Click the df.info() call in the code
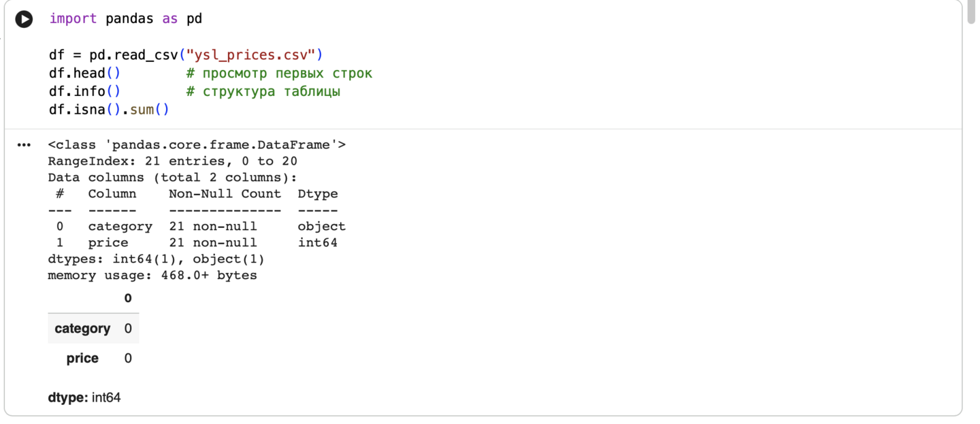This screenshot has width=980, height=424. click(84, 91)
